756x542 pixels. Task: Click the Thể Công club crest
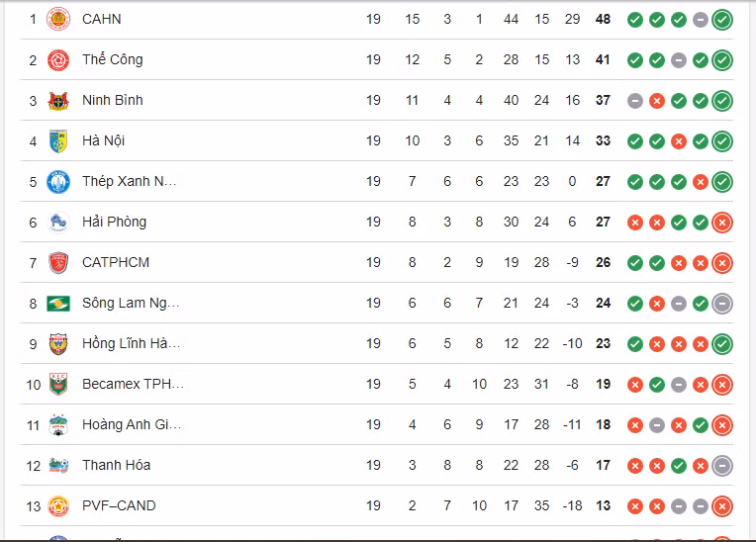click(x=58, y=60)
